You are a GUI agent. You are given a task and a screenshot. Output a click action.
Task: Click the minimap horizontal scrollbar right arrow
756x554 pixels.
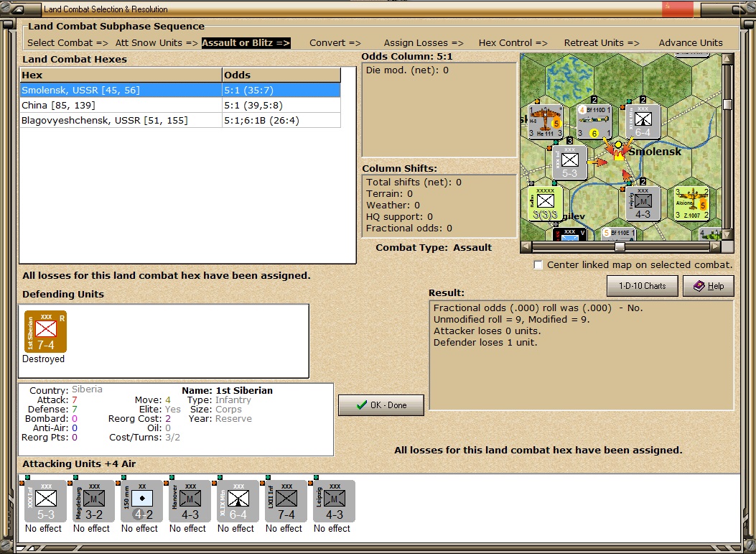716,246
